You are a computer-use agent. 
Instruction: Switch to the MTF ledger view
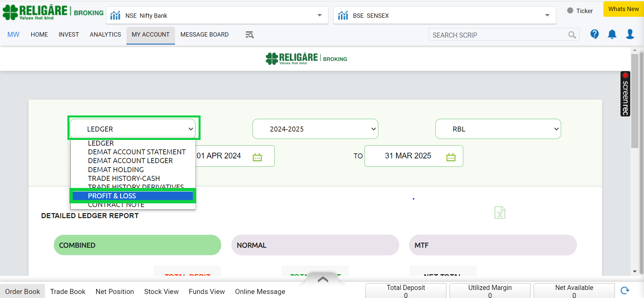point(493,245)
